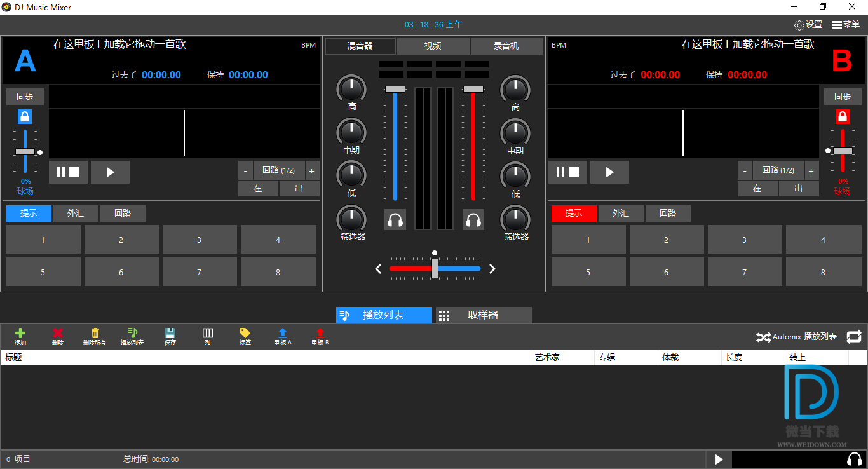Pause/stop deck A

(69, 172)
